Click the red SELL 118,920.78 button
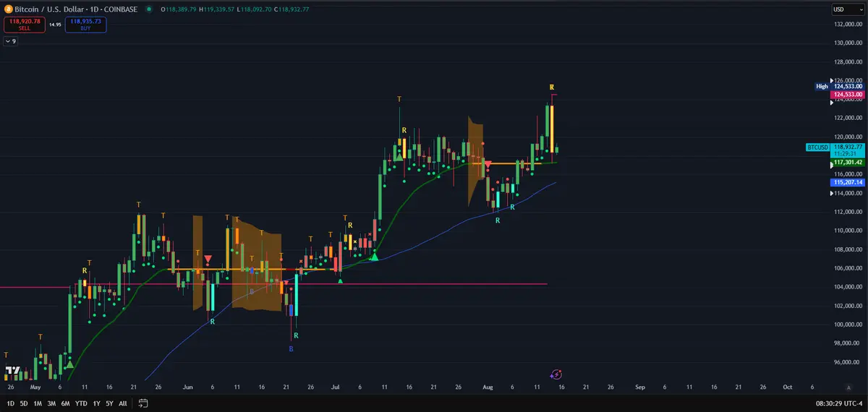This screenshot has height=412, width=868. 24,24
